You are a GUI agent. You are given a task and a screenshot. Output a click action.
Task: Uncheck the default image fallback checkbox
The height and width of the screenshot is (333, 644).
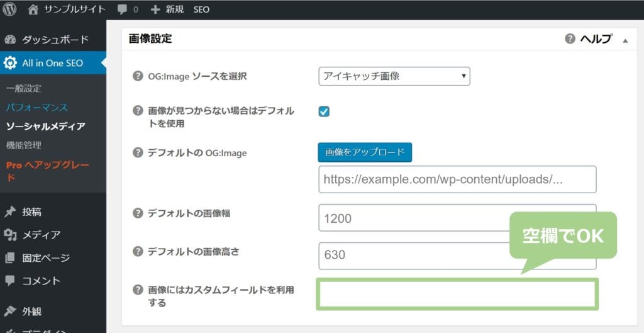tap(324, 111)
